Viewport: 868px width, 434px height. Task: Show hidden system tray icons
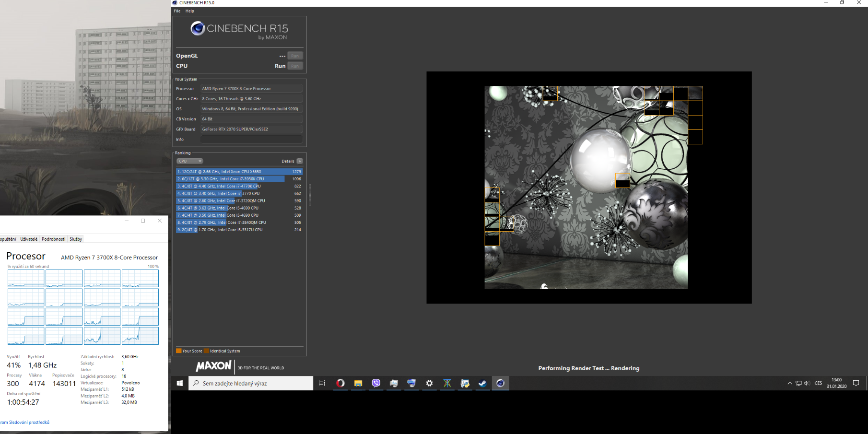pos(790,383)
